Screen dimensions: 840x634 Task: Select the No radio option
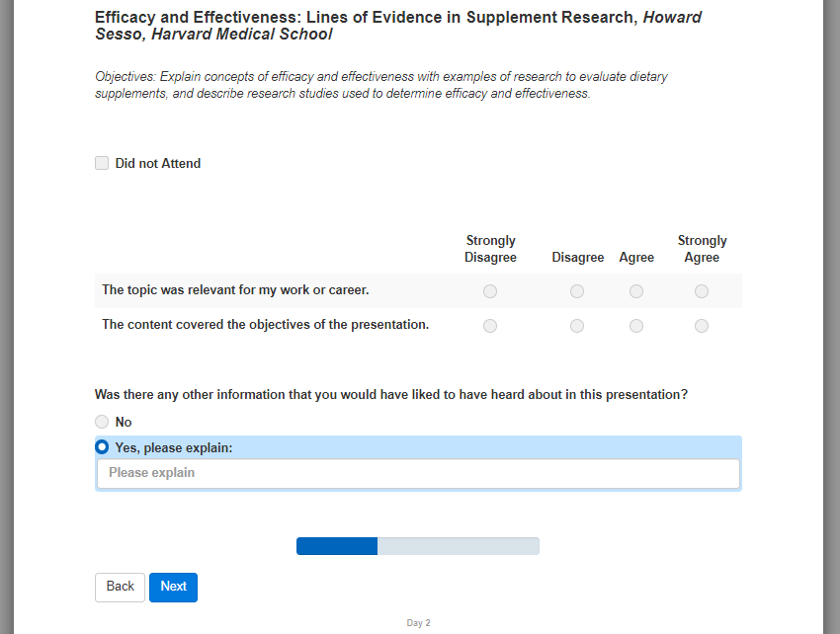[102, 422]
